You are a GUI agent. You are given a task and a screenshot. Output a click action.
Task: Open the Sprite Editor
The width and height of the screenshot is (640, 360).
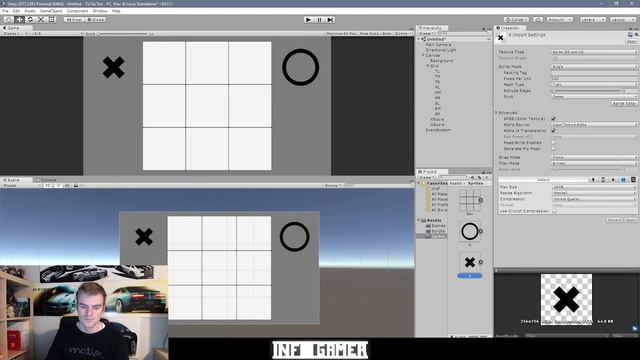(624, 104)
